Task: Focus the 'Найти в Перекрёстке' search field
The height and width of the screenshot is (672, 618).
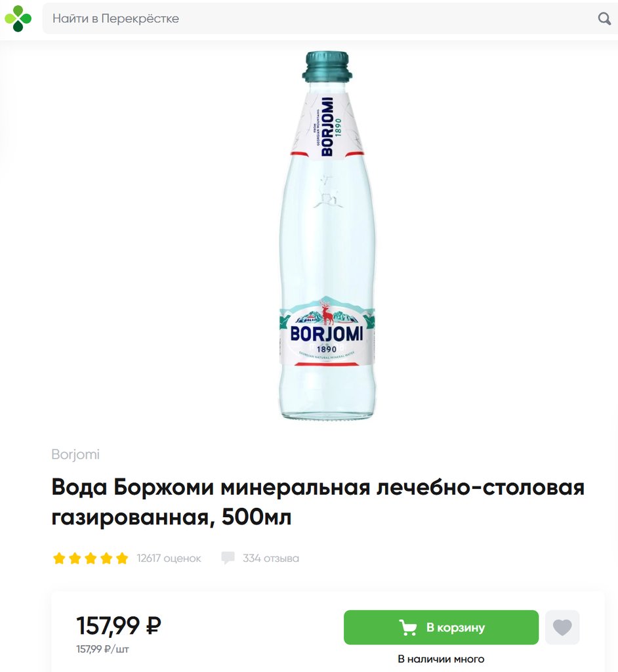Action: (x=330, y=18)
